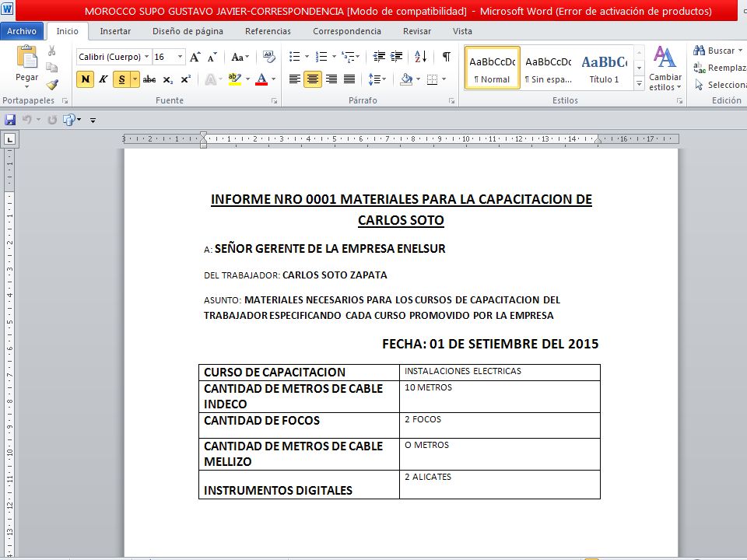The width and height of the screenshot is (747, 560).
Task: Select the Copiar formato brush icon
Action: (x=52, y=84)
